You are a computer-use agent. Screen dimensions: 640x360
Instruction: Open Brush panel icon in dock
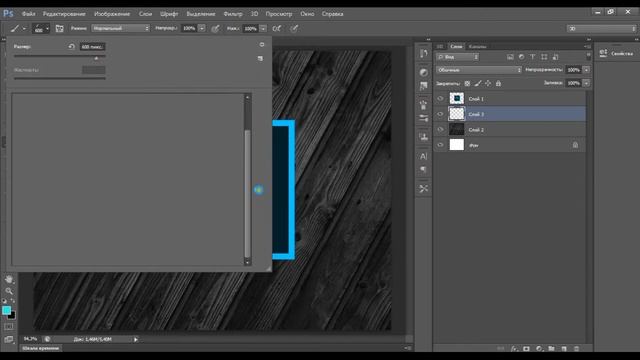[424, 105]
